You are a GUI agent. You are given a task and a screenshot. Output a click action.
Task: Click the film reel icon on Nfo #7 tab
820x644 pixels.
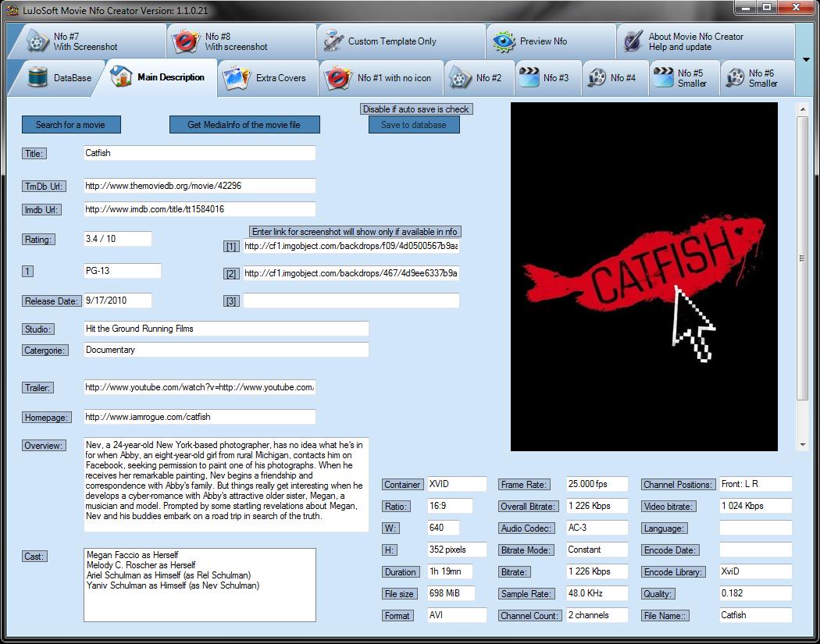click(37, 41)
